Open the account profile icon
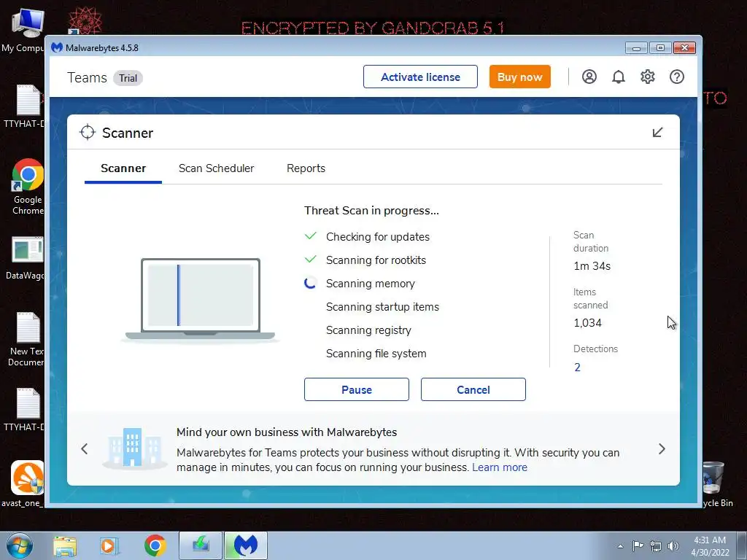The image size is (747, 560). [589, 77]
